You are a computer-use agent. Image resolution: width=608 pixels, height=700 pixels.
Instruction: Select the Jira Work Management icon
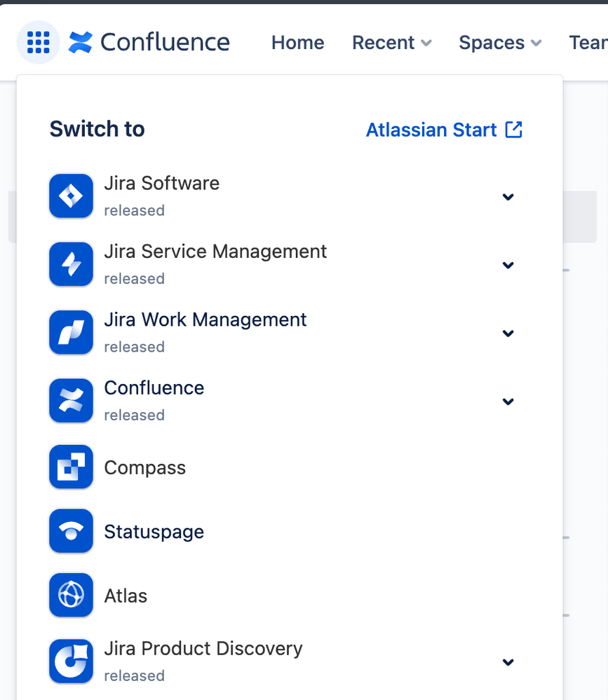pyautogui.click(x=71, y=333)
